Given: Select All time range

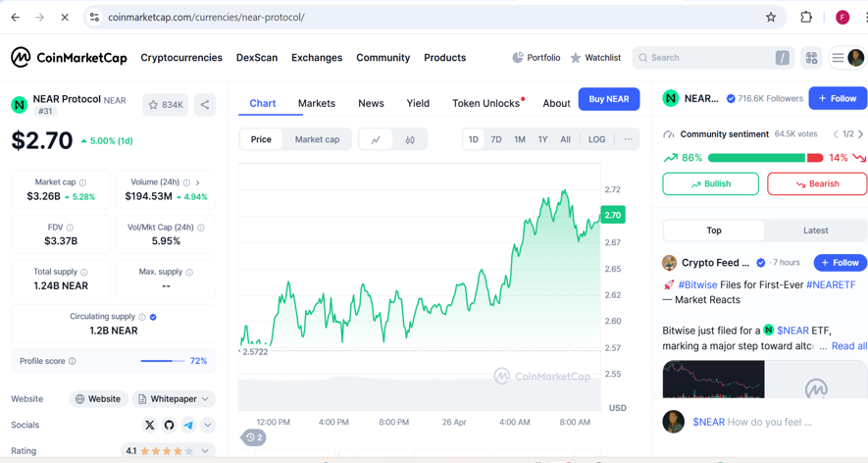Looking at the screenshot, I should tap(565, 139).
